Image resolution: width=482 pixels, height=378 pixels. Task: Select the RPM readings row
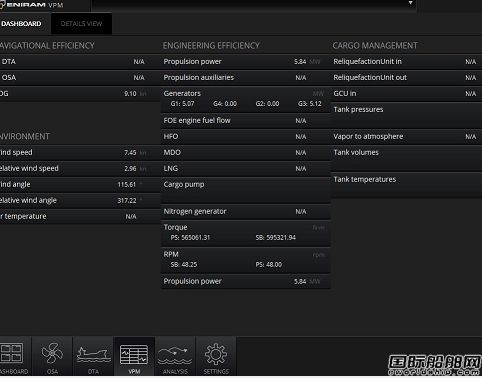coord(245,260)
